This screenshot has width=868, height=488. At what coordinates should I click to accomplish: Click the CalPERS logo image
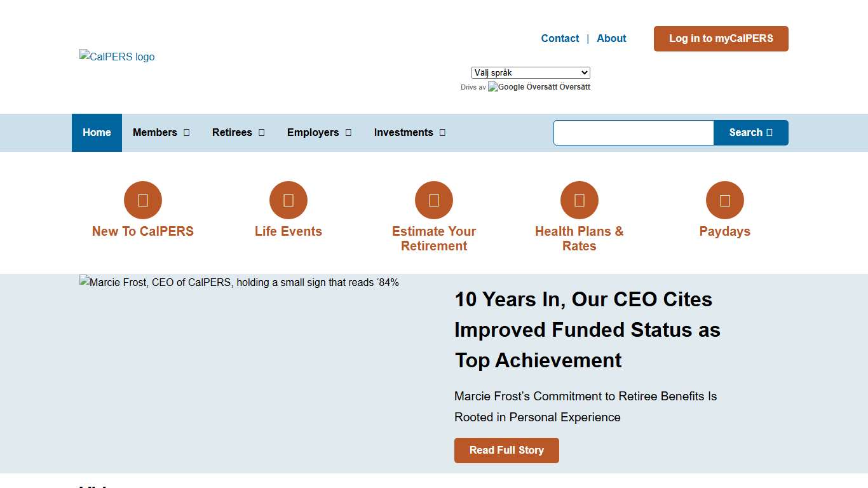coord(117,57)
